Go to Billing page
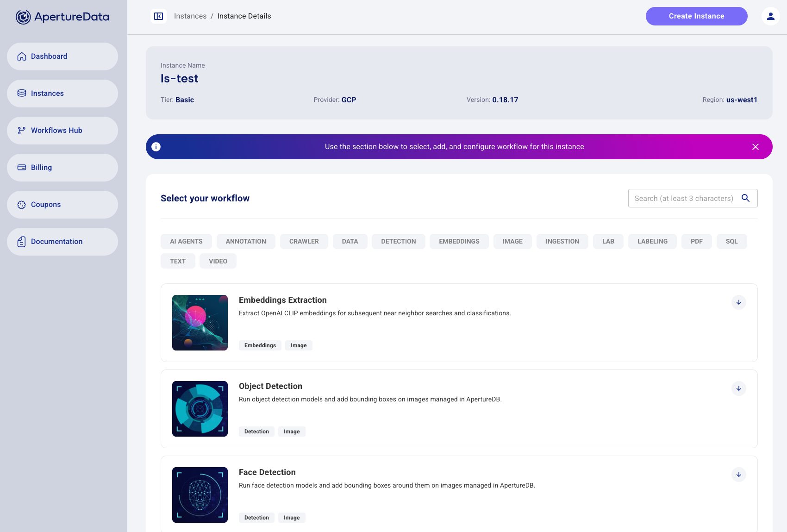787x532 pixels. [x=62, y=168]
